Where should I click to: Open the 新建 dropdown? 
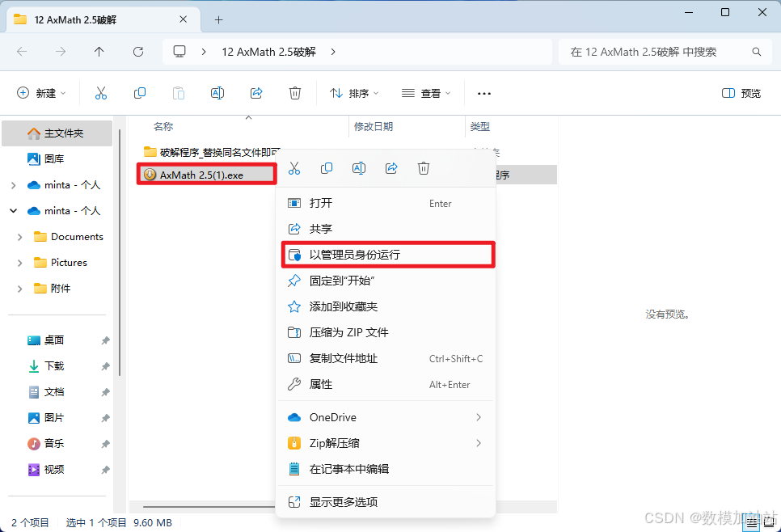pyautogui.click(x=41, y=93)
